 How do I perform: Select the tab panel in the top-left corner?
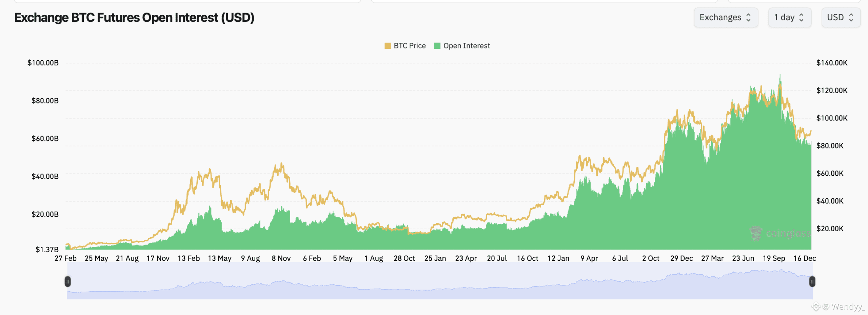pyautogui.click(x=186, y=1)
